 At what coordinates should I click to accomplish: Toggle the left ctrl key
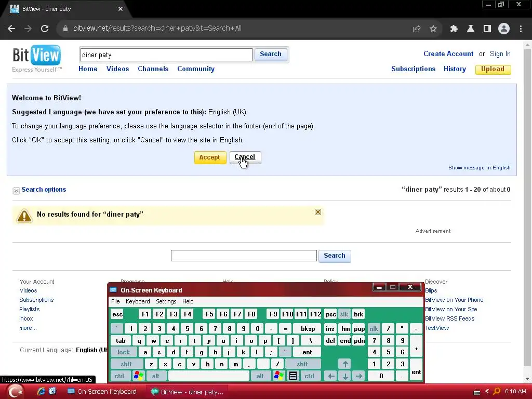tap(119, 376)
